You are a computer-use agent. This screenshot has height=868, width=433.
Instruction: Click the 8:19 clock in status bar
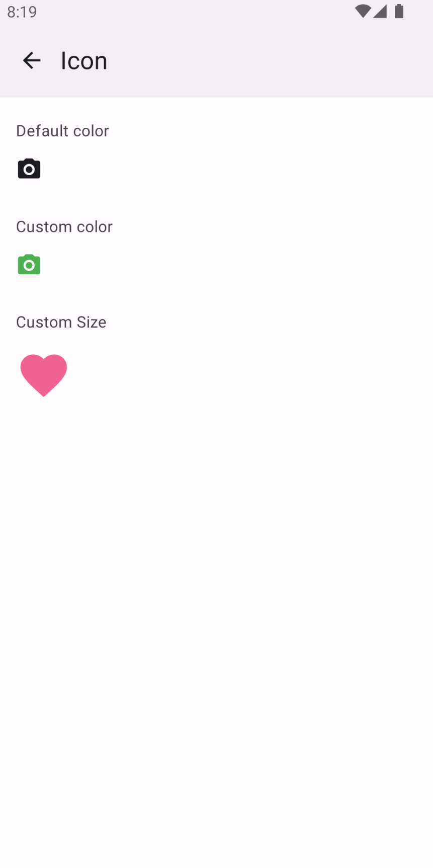pos(22,12)
